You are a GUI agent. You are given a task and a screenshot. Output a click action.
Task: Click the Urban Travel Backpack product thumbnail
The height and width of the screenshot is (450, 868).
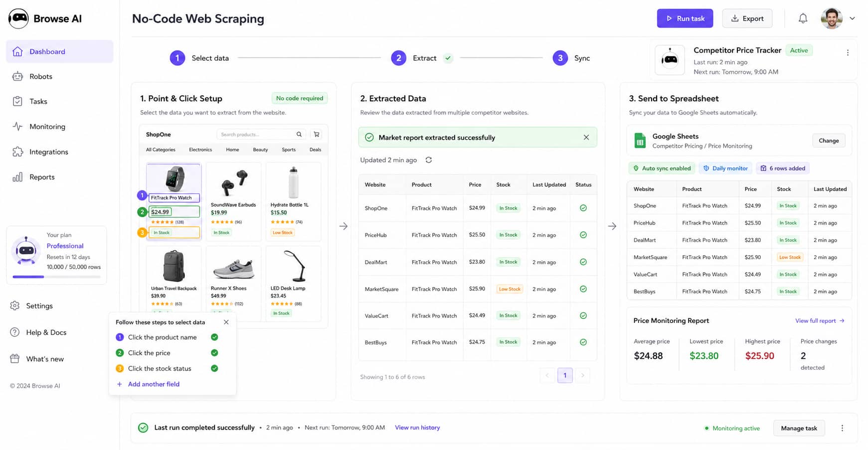coord(174,266)
